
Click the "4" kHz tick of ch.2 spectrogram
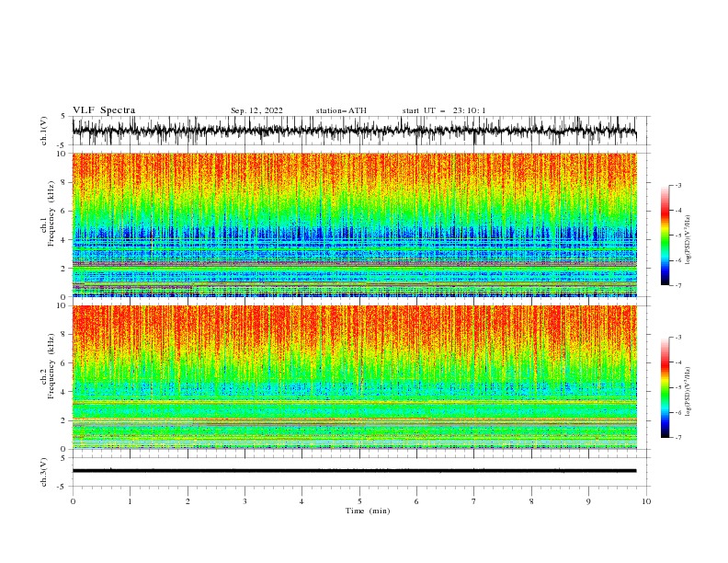(x=65, y=392)
